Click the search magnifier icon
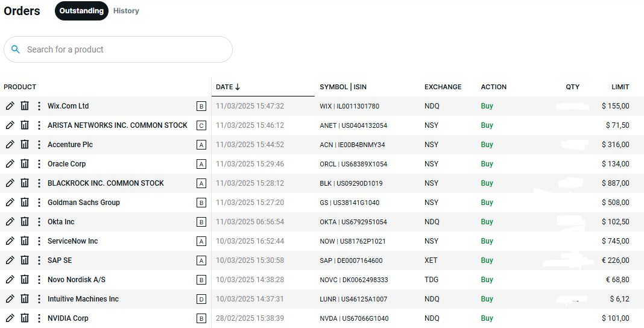The width and height of the screenshot is (644, 328). pyautogui.click(x=16, y=49)
